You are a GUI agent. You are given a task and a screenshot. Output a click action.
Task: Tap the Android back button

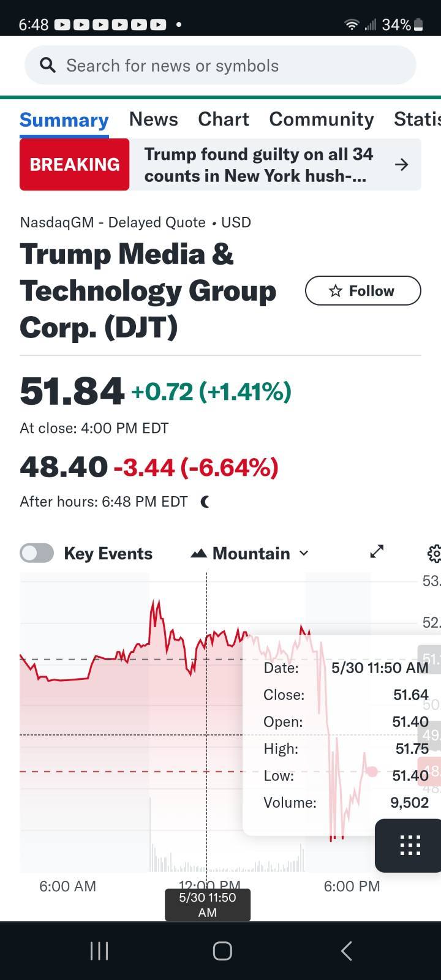346,951
